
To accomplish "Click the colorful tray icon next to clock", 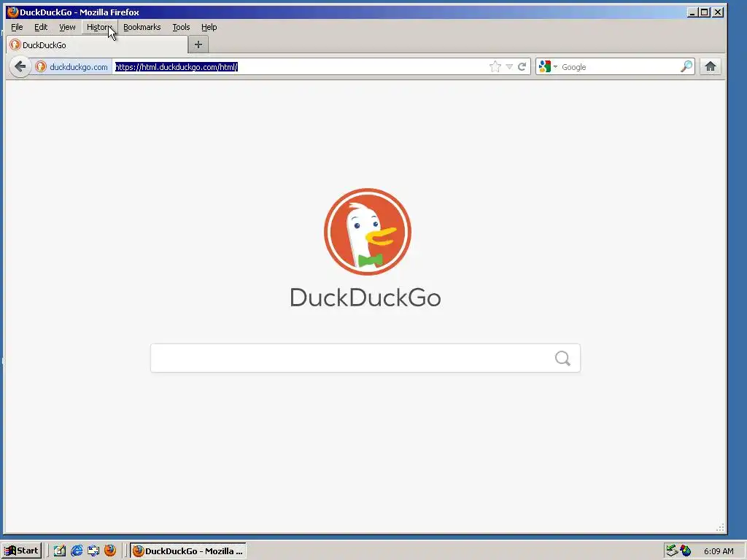I will click(x=686, y=551).
